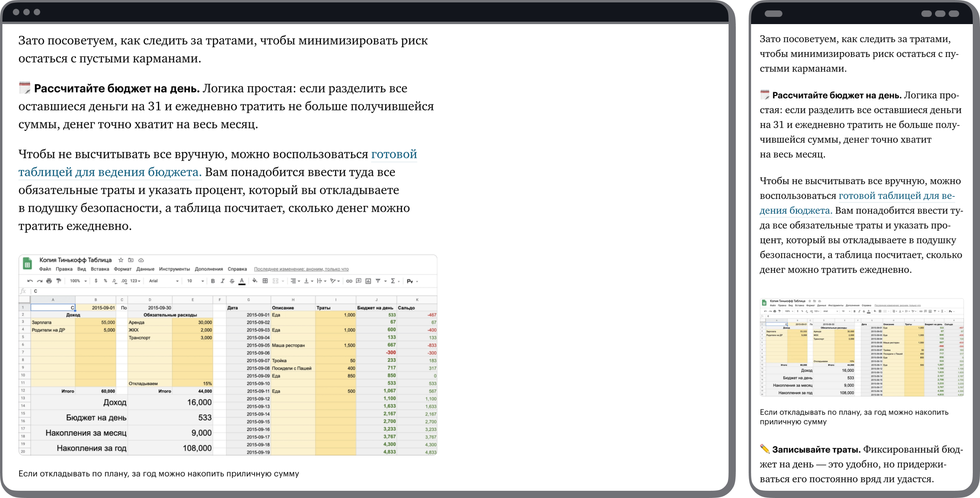The image size is (980, 498).
Task: Click the Insert comment icon
Action: 359,281
